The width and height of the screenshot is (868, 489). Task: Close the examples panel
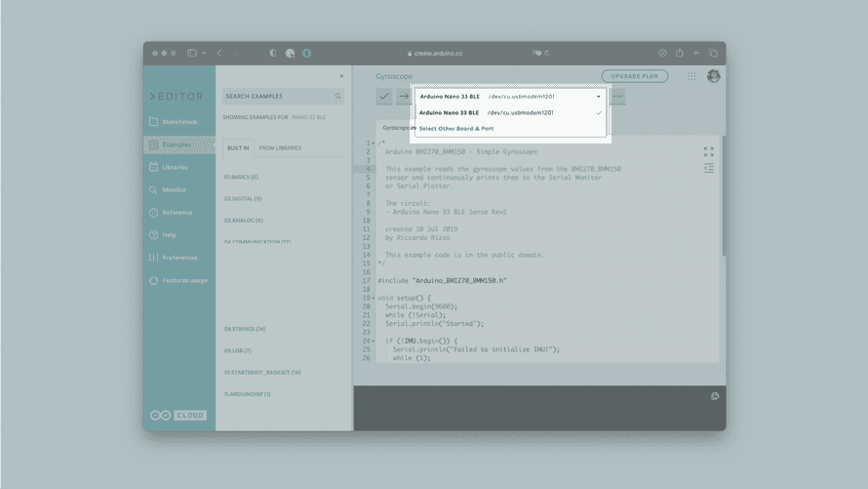pos(341,76)
